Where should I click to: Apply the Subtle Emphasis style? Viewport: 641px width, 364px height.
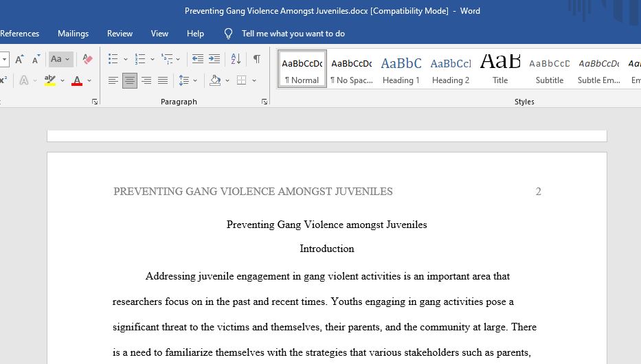(599, 69)
